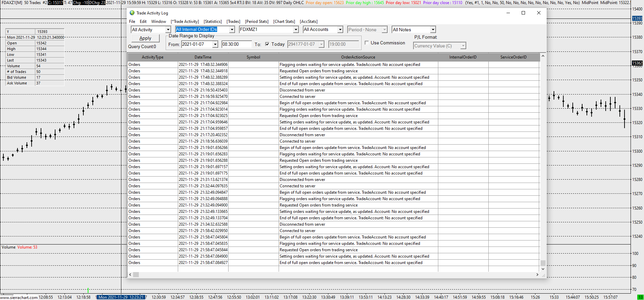This screenshot has width=644, height=300.
Task: Click the horizontal scrollbar left arrow
Action: pos(130,275)
